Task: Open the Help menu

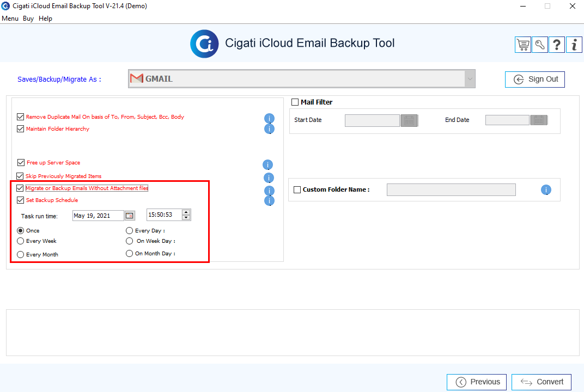Action: [45, 19]
